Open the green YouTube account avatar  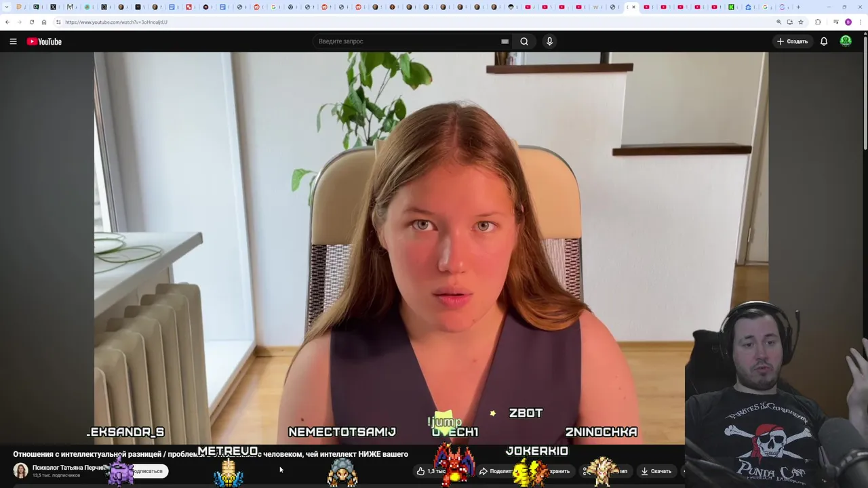click(846, 41)
